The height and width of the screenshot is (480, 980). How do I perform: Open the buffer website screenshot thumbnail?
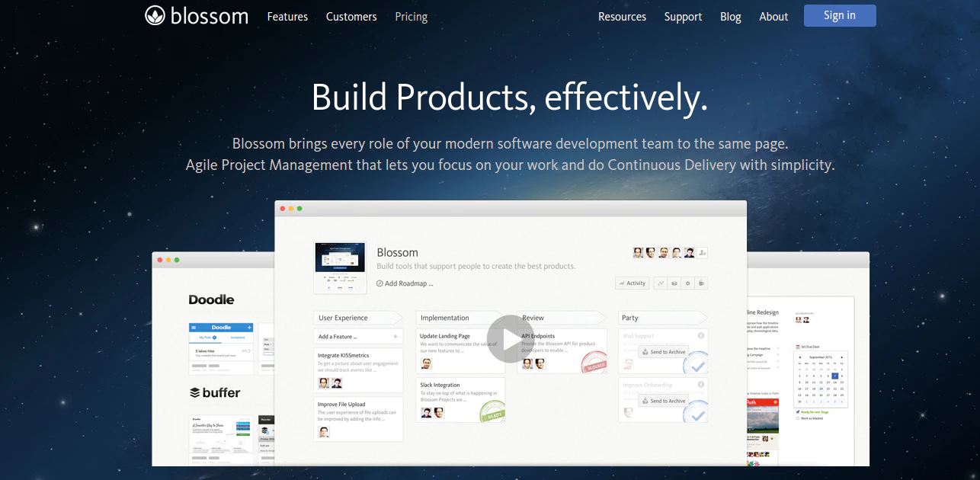(x=221, y=440)
